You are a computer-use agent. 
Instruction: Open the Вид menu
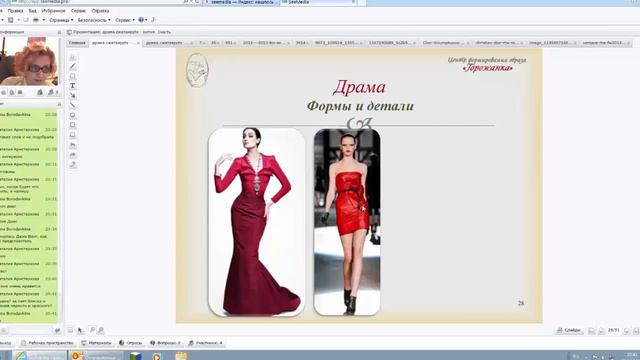coord(32,11)
